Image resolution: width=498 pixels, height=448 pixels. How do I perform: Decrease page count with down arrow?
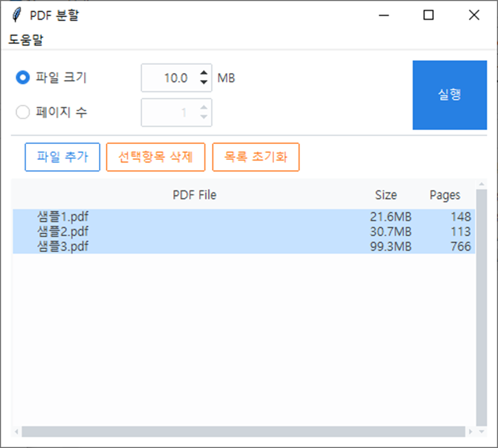pos(204,117)
